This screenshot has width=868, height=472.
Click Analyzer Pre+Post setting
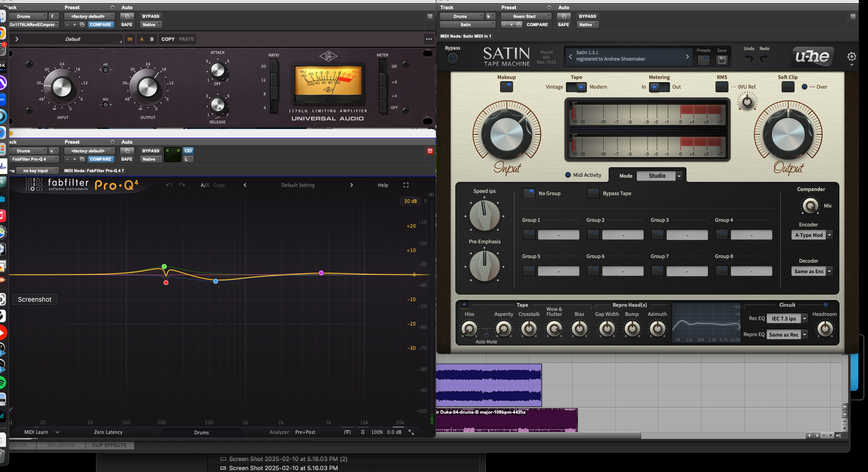coord(305,432)
